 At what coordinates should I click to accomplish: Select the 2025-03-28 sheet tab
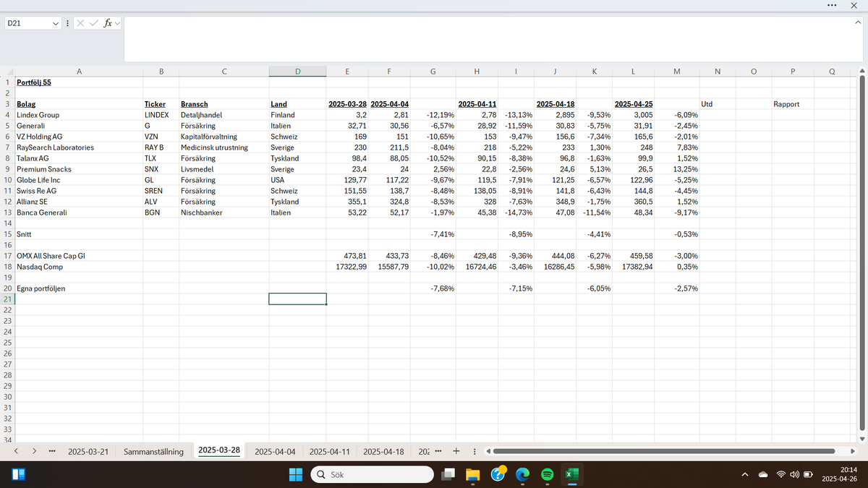tap(219, 450)
